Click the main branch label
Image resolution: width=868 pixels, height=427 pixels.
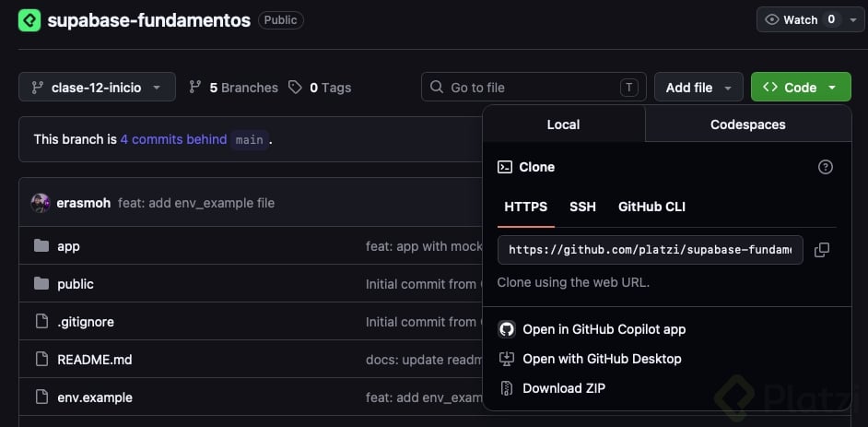coord(249,139)
